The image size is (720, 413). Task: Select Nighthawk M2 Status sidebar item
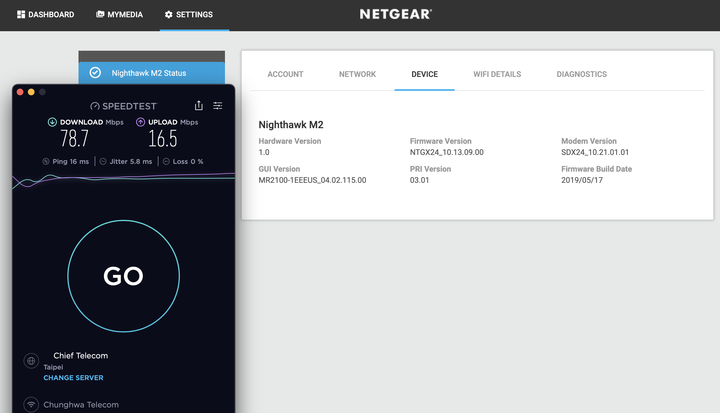152,73
